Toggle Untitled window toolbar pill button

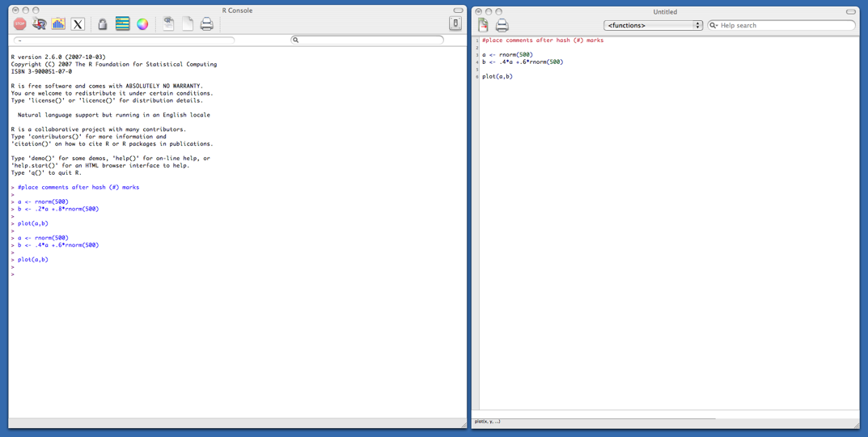pyautogui.click(x=850, y=12)
